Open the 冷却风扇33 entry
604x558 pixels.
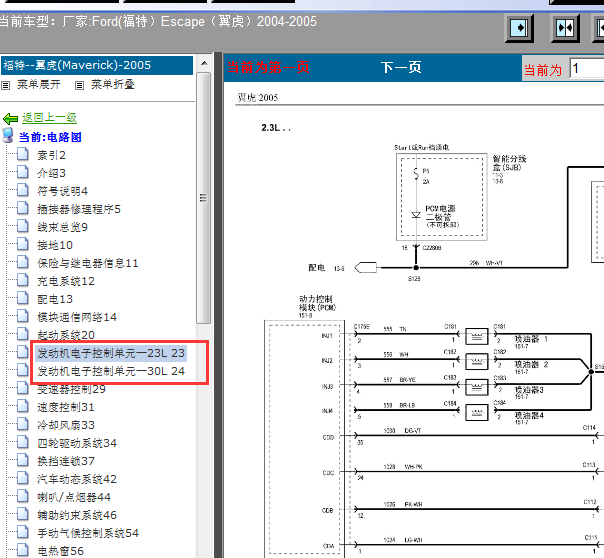(x=66, y=425)
